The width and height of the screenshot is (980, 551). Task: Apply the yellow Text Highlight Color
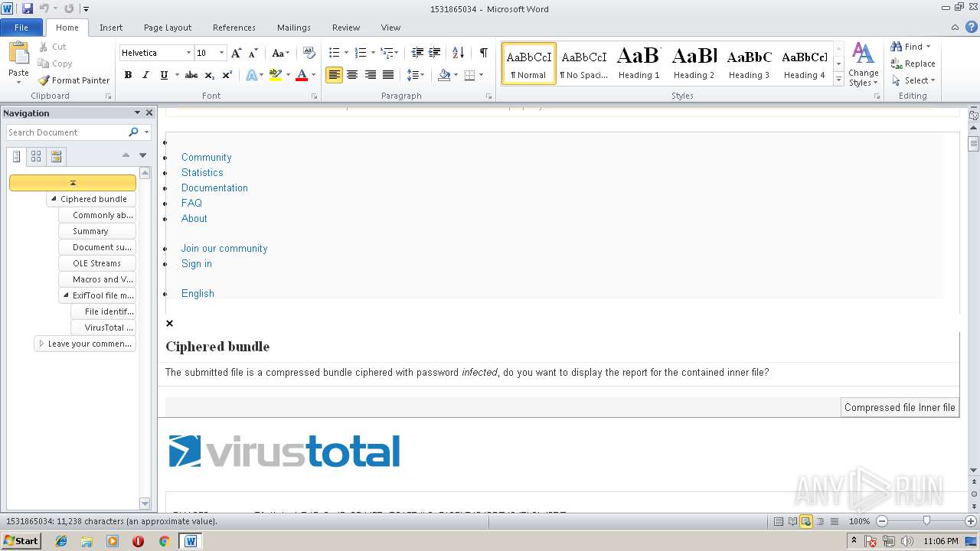pyautogui.click(x=276, y=75)
